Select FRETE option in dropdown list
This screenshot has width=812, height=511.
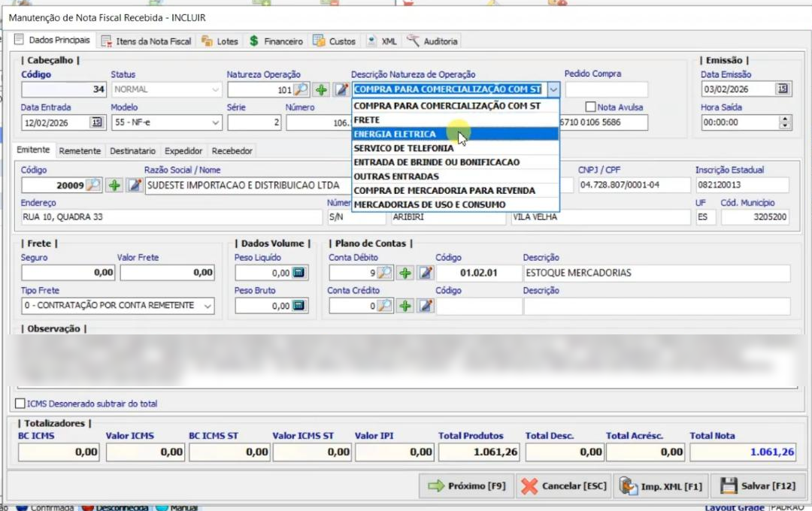(x=456, y=119)
